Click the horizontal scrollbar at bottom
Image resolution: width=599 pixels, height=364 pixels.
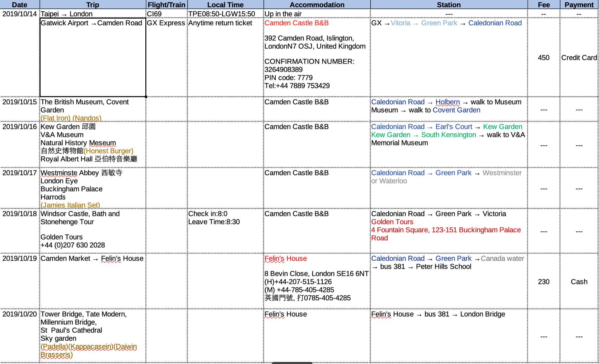click(292, 363)
